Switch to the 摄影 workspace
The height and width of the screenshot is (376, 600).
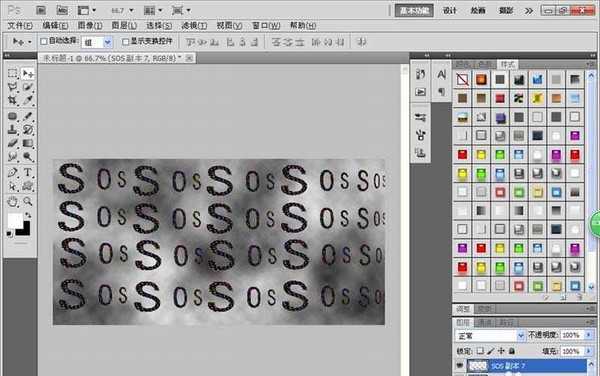pyautogui.click(x=505, y=11)
